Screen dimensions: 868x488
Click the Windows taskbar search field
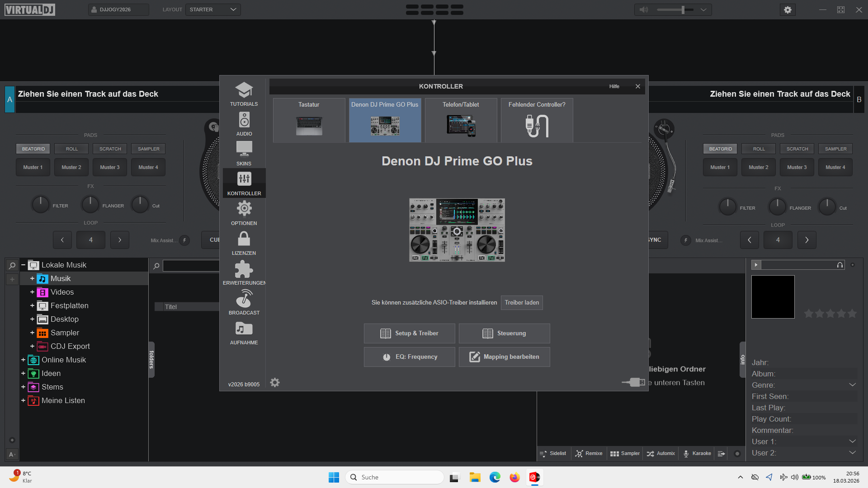pos(395,477)
